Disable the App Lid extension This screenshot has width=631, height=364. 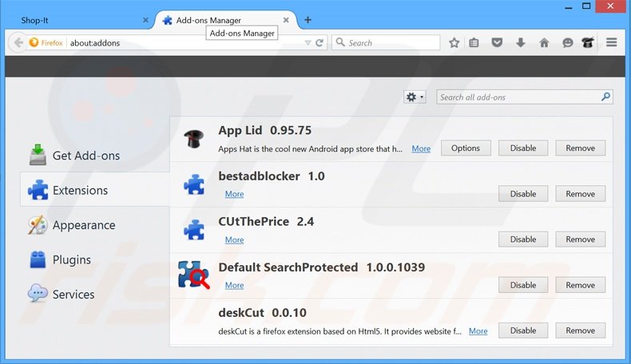point(523,148)
